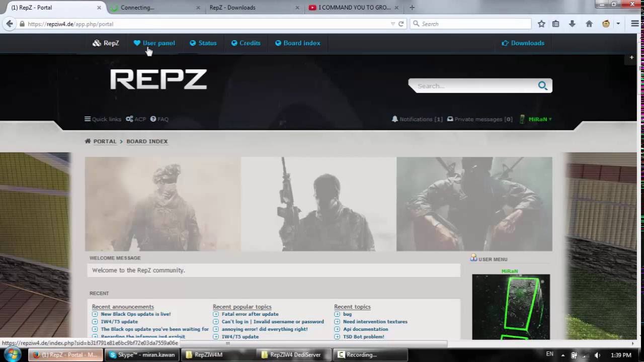Click the forum Search... input box
The height and width of the screenshot is (362, 644).
473,86
